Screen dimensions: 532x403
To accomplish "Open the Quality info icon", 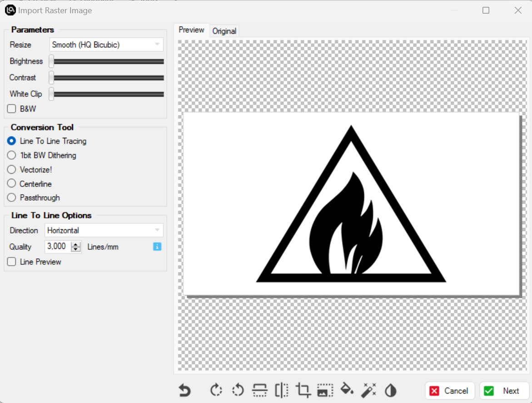I will 157,247.
